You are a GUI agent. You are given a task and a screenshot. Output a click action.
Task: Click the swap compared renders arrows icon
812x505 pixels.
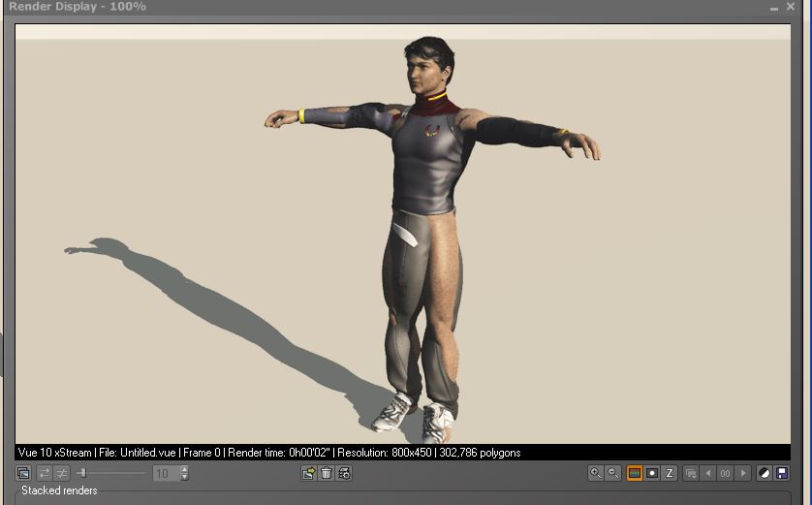click(45, 473)
